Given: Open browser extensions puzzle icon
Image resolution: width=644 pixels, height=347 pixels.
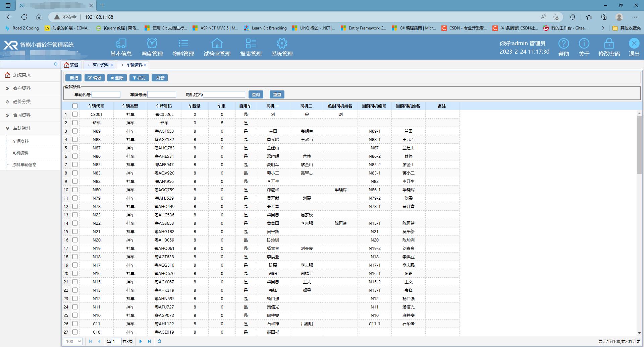Looking at the screenshot, I should [573, 17].
